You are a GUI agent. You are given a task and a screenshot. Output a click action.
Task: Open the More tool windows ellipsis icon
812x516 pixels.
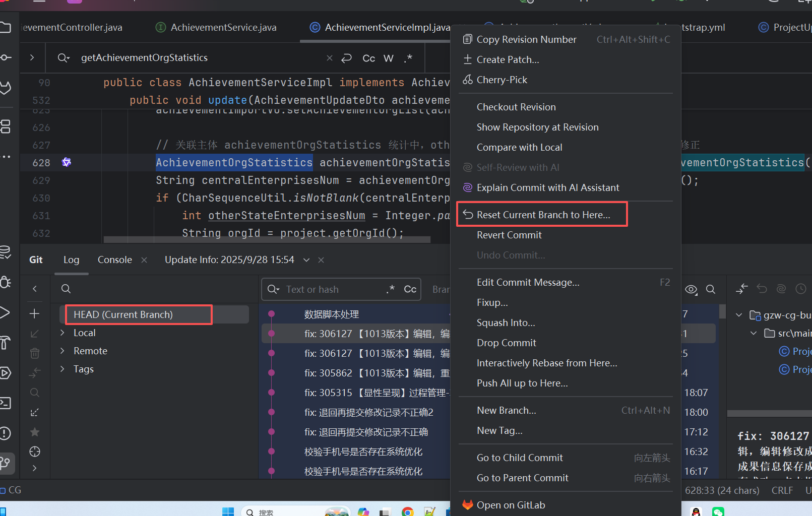pos(5,157)
